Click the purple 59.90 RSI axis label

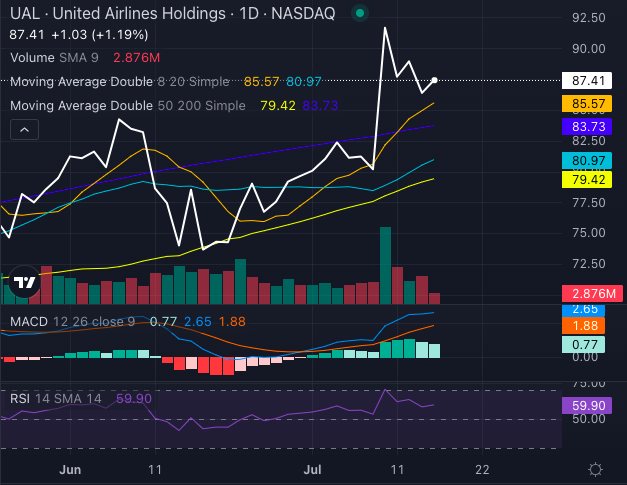pos(587,405)
